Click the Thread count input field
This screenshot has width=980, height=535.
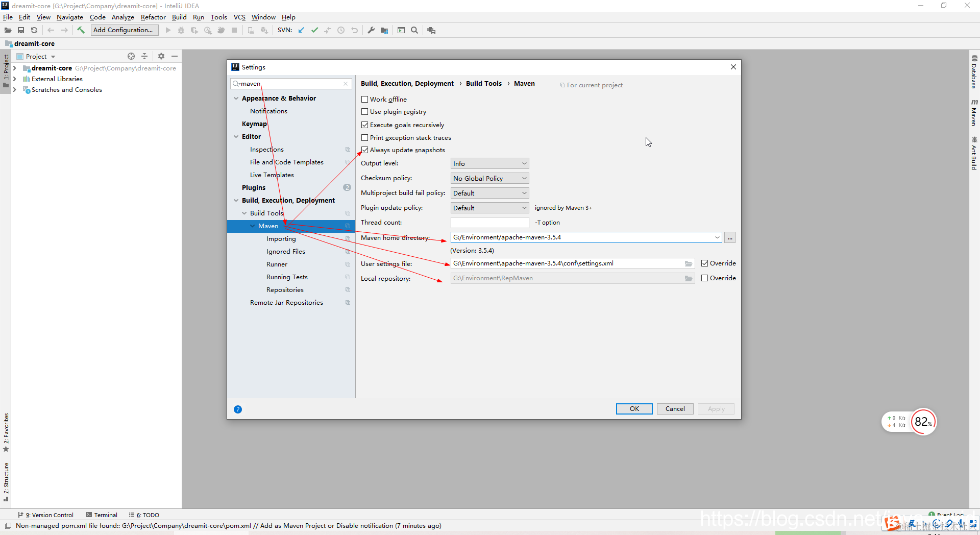point(489,223)
